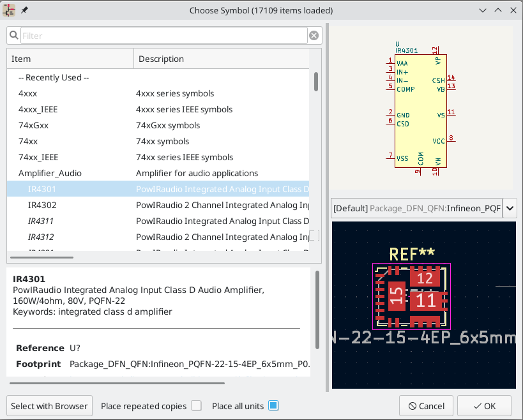Image resolution: width=523 pixels, height=420 pixels.
Task: Click the footprint preview thumbnail
Action: click(x=424, y=305)
